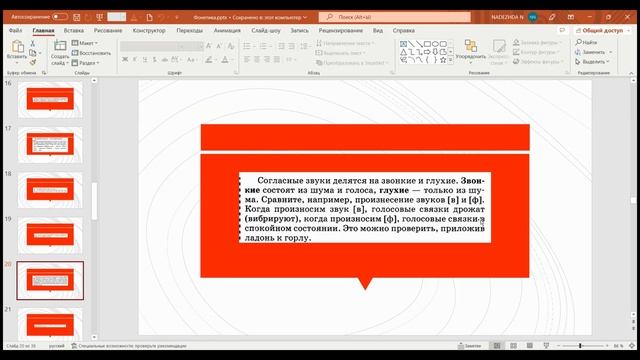640x360 pixels.
Task: Click the font color A icon
Action: click(225, 60)
